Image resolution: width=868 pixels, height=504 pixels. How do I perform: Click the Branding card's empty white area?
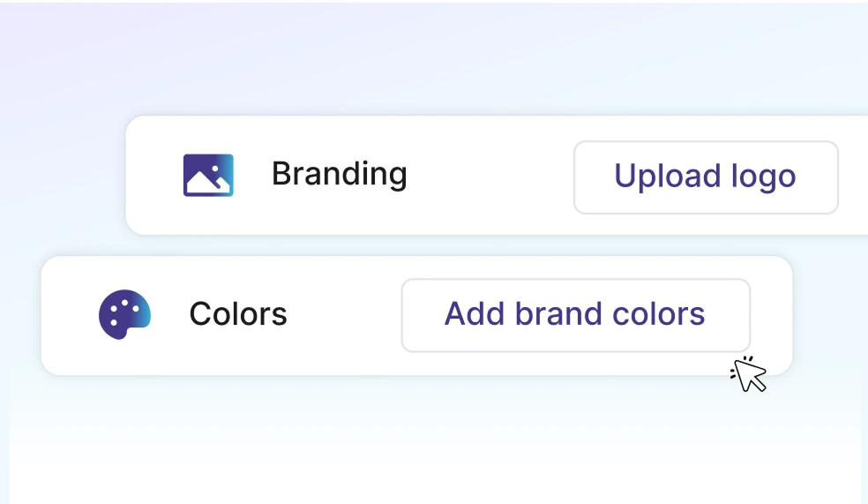click(x=490, y=175)
